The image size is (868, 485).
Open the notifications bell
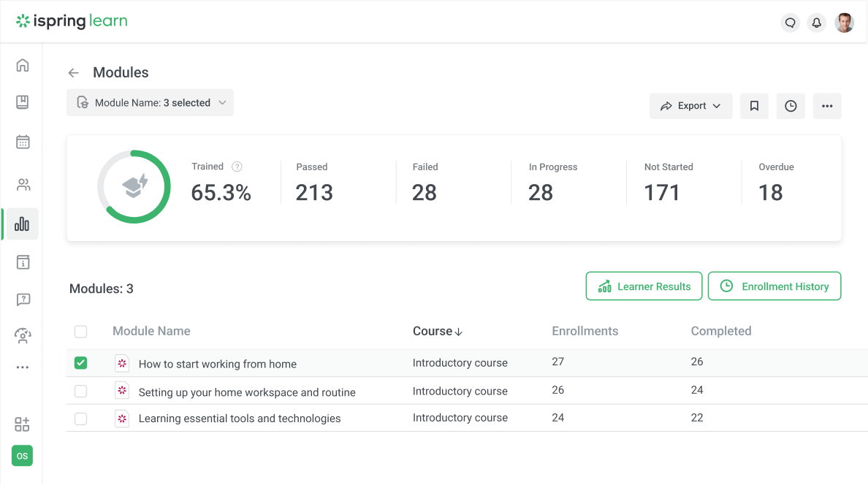pos(816,23)
